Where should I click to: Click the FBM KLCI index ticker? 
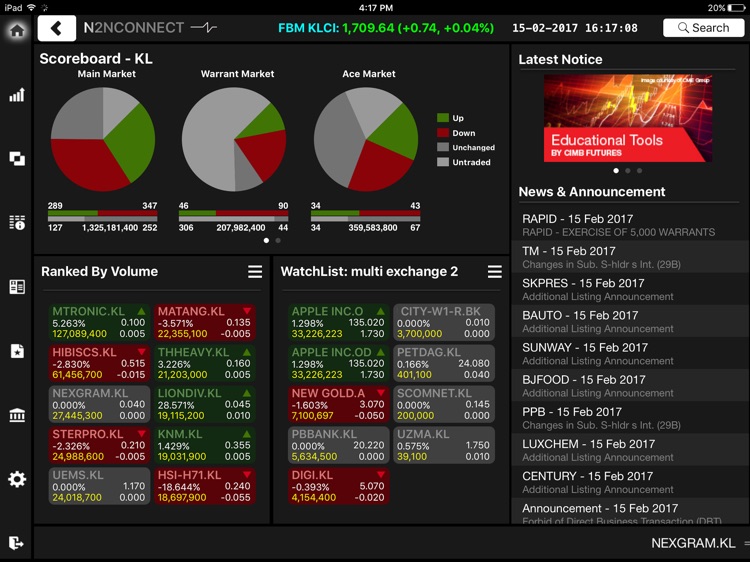point(386,28)
